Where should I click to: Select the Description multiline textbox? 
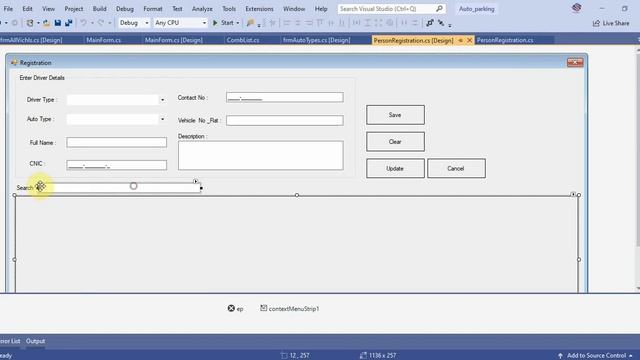pyautogui.click(x=260, y=156)
